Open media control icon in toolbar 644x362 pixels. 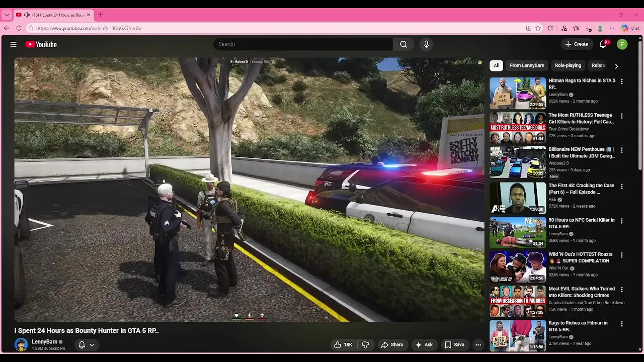[x=564, y=28]
